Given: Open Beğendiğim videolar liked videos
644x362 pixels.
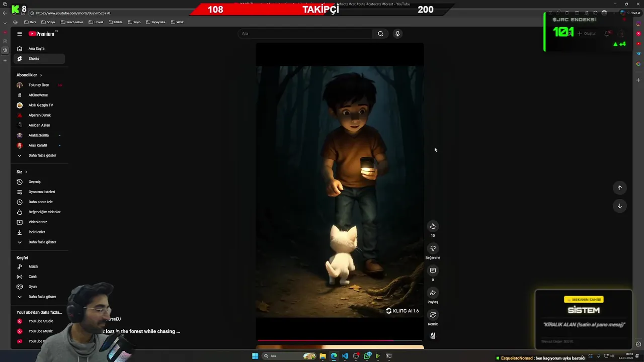Looking at the screenshot, I should click(x=39, y=212).
